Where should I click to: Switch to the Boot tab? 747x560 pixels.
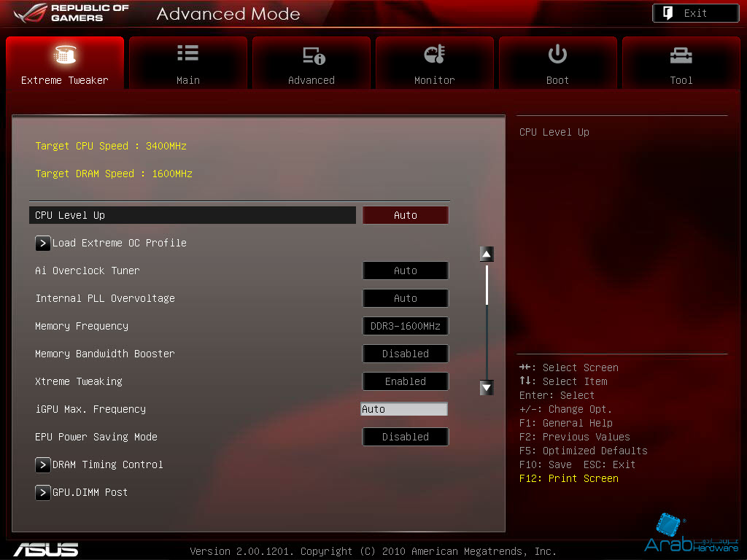tap(557, 63)
